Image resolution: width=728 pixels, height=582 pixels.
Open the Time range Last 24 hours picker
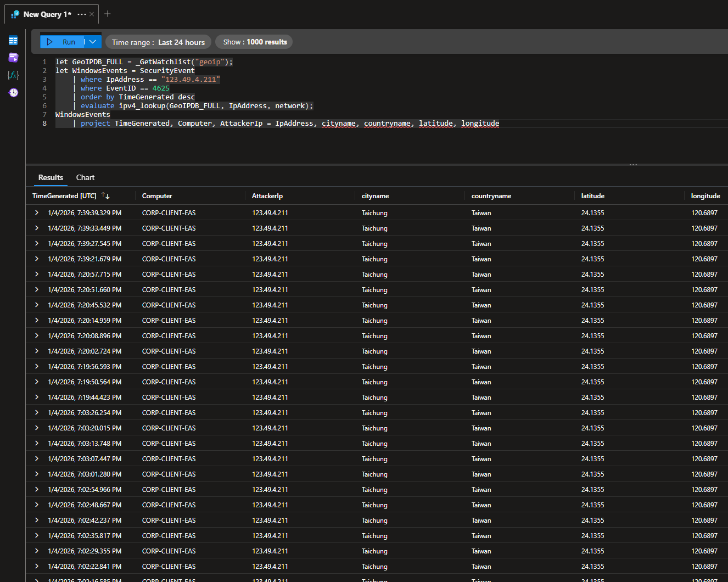pos(158,42)
